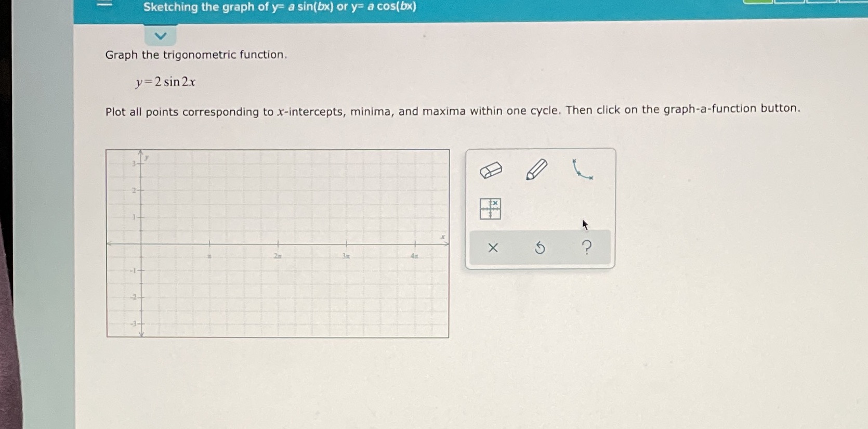Plot a point at the origin

(x=140, y=243)
